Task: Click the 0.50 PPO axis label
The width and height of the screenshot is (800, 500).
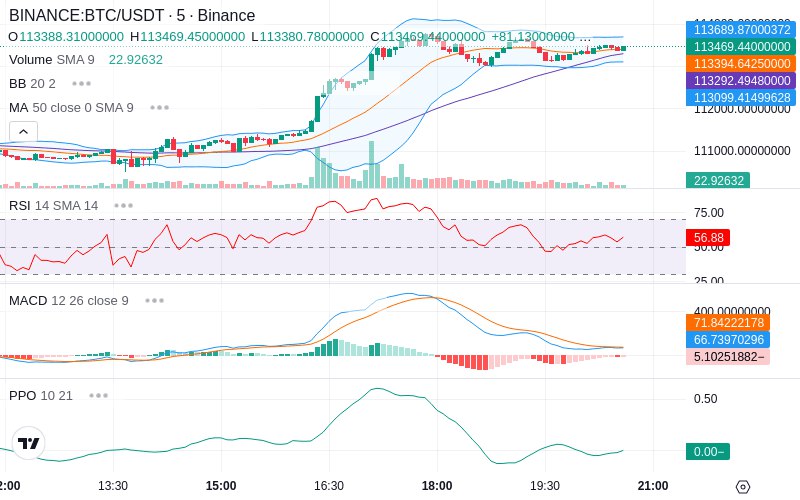Action: (x=706, y=398)
